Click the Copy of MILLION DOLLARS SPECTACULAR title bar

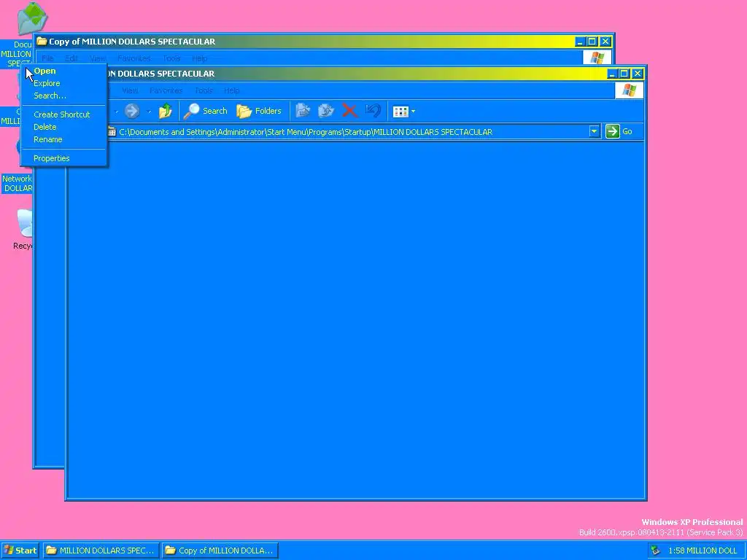305,42
